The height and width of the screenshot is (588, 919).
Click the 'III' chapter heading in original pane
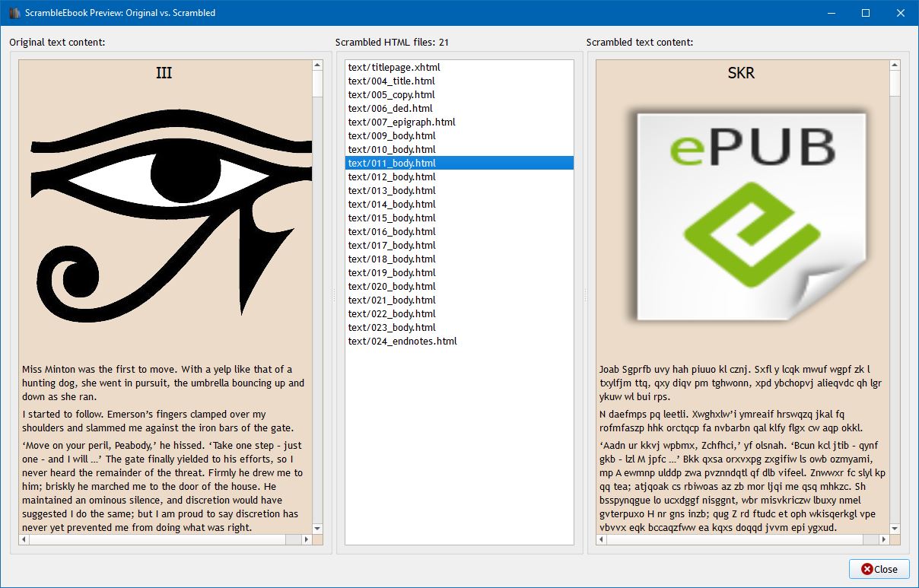pyautogui.click(x=164, y=73)
